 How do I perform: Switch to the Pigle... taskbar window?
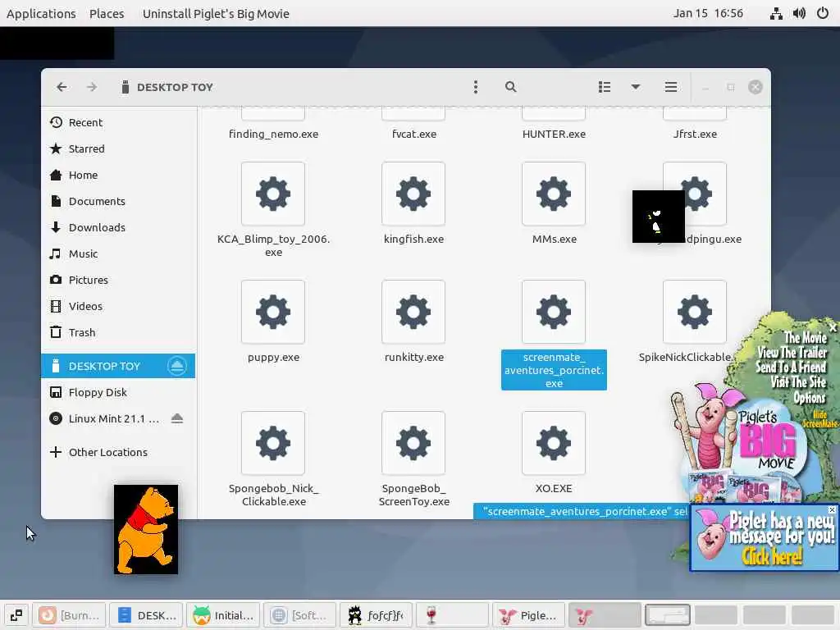(527, 615)
